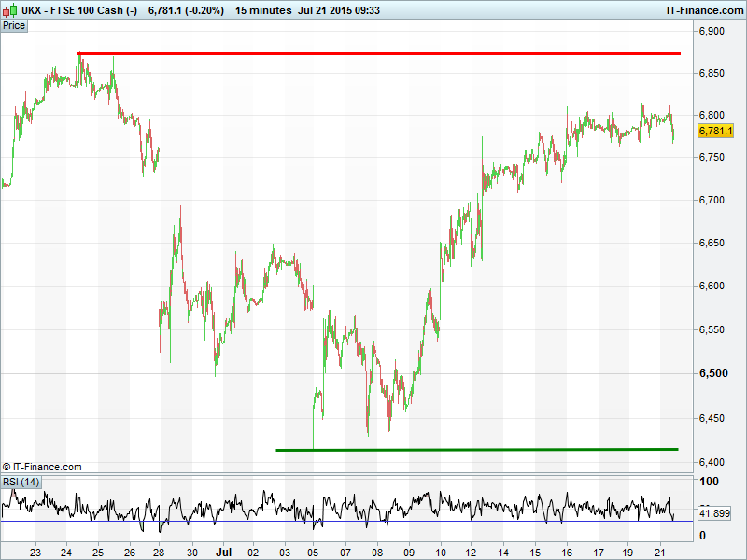Image resolution: width=747 pixels, height=560 pixels.
Task: Click the 100 level on RSI scale
Action: (710, 483)
